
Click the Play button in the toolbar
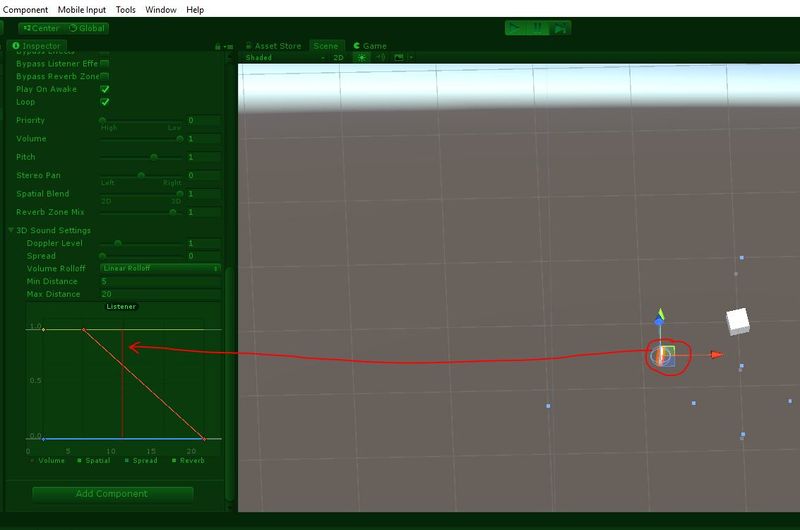pos(515,28)
